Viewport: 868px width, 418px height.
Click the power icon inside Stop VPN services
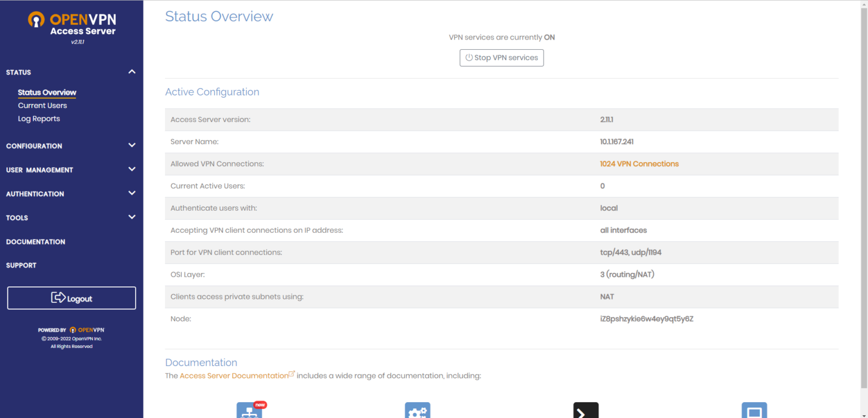pos(469,58)
